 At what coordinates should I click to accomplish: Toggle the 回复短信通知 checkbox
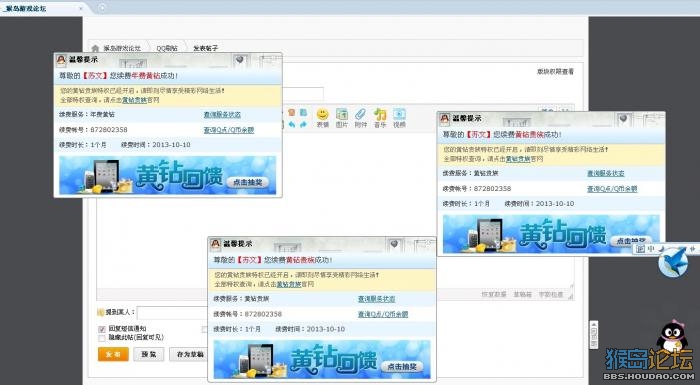[x=102, y=329]
